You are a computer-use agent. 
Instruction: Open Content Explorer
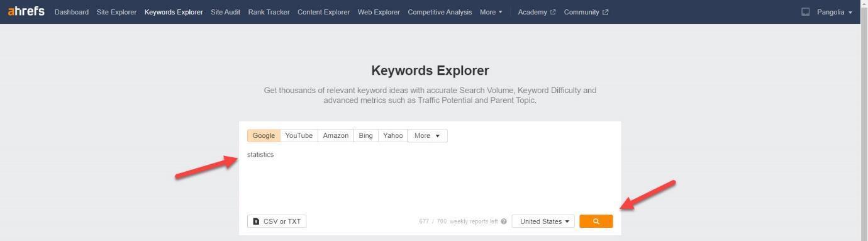pyautogui.click(x=323, y=12)
